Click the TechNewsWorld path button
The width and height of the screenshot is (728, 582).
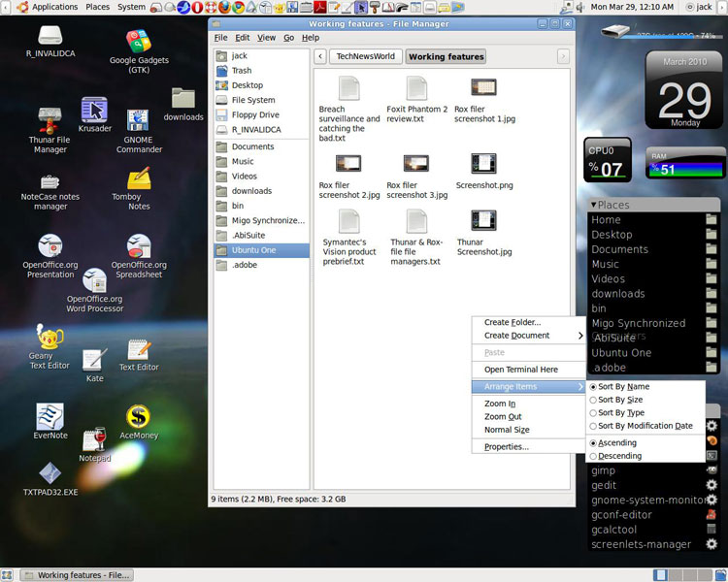(365, 56)
